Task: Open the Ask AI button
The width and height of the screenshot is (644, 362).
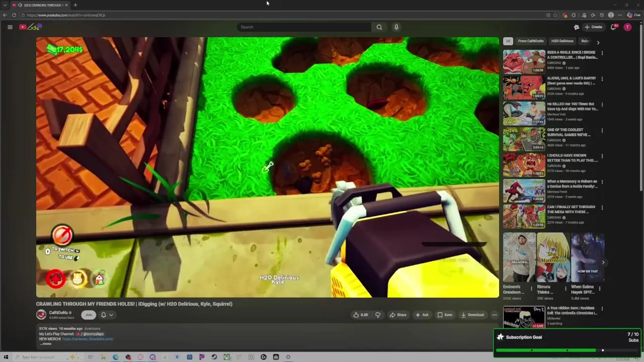Action: (x=422, y=315)
